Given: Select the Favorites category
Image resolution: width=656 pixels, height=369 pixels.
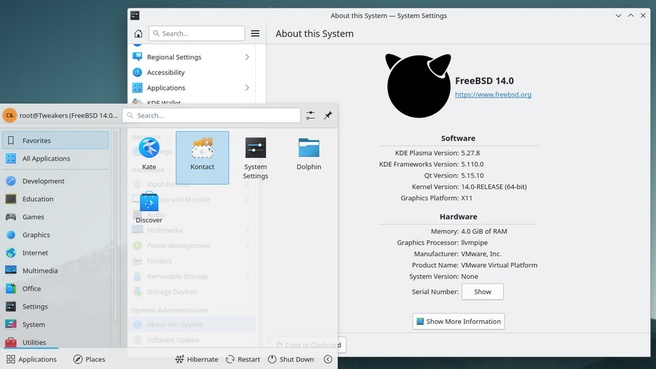Looking at the screenshot, I should click(56, 140).
